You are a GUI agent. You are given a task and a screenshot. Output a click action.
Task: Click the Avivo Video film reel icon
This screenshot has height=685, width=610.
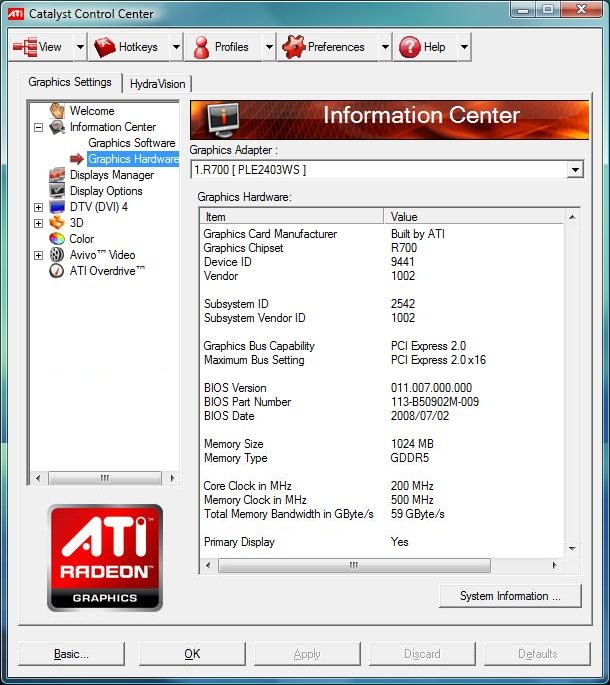57,255
